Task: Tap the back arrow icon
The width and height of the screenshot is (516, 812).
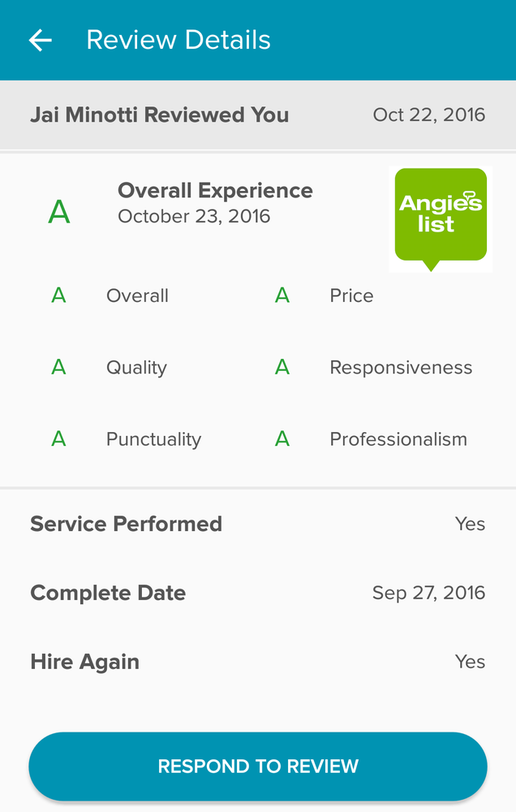Action: [x=40, y=40]
